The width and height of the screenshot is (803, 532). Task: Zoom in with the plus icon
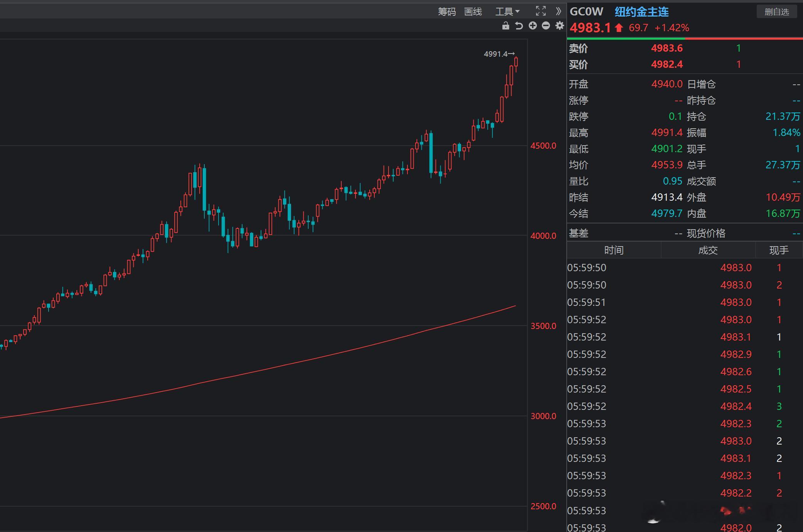coord(532,26)
